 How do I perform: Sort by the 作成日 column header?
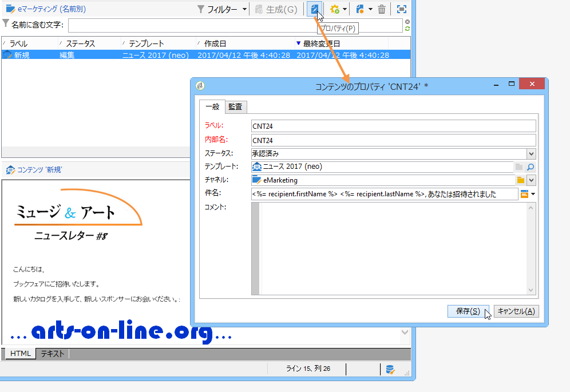[246, 43]
